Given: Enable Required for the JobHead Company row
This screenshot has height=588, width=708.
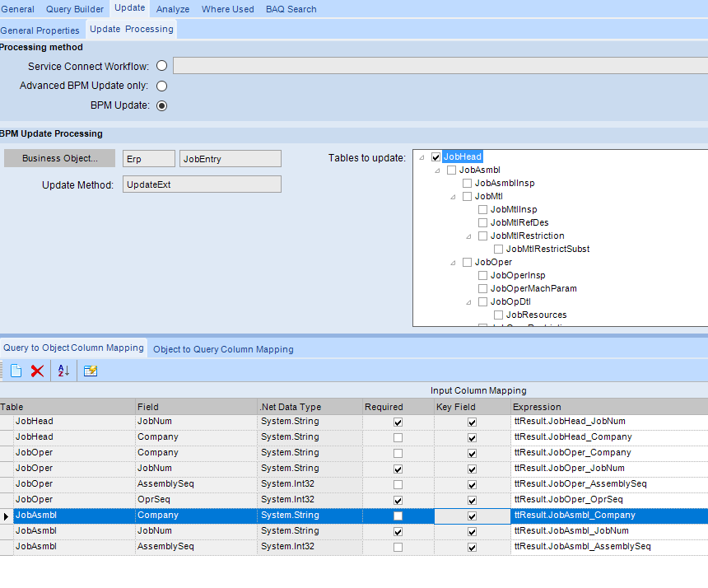Looking at the screenshot, I should tap(398, 437).
